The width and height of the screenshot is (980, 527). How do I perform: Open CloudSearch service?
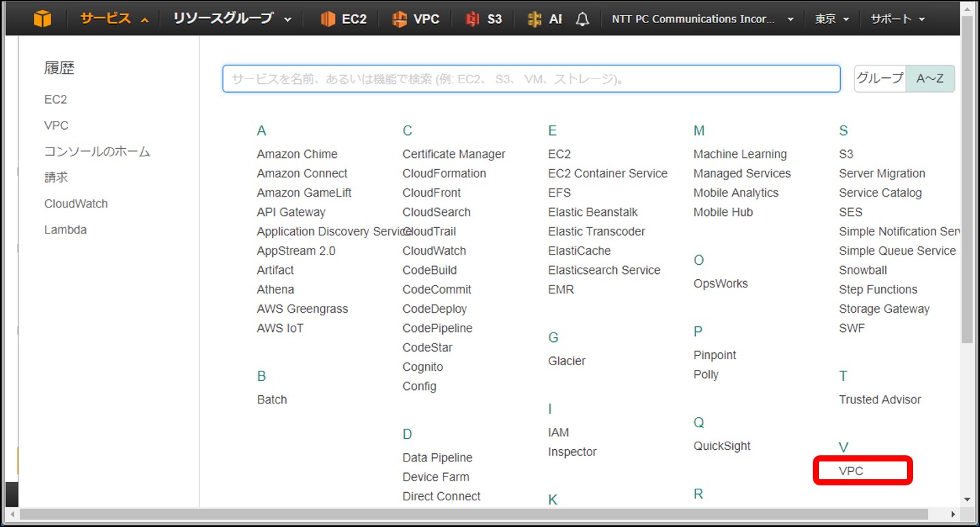click(437, 212)
